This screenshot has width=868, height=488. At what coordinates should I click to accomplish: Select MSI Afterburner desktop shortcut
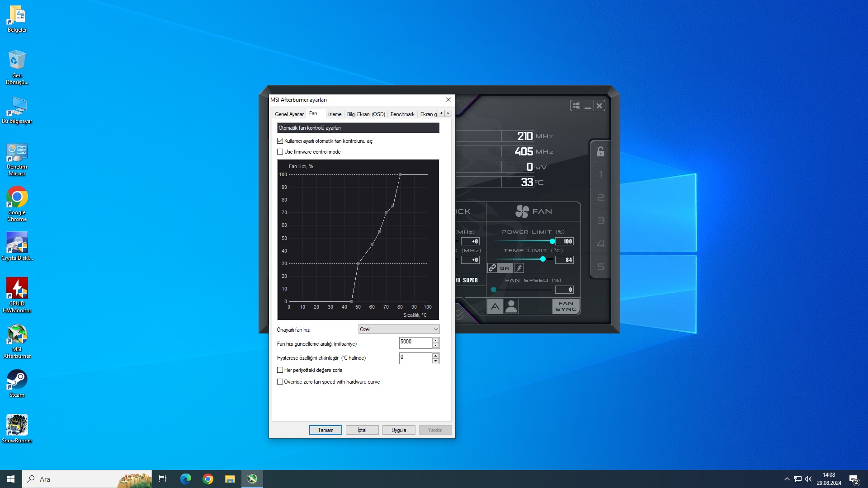pos(17,342)
